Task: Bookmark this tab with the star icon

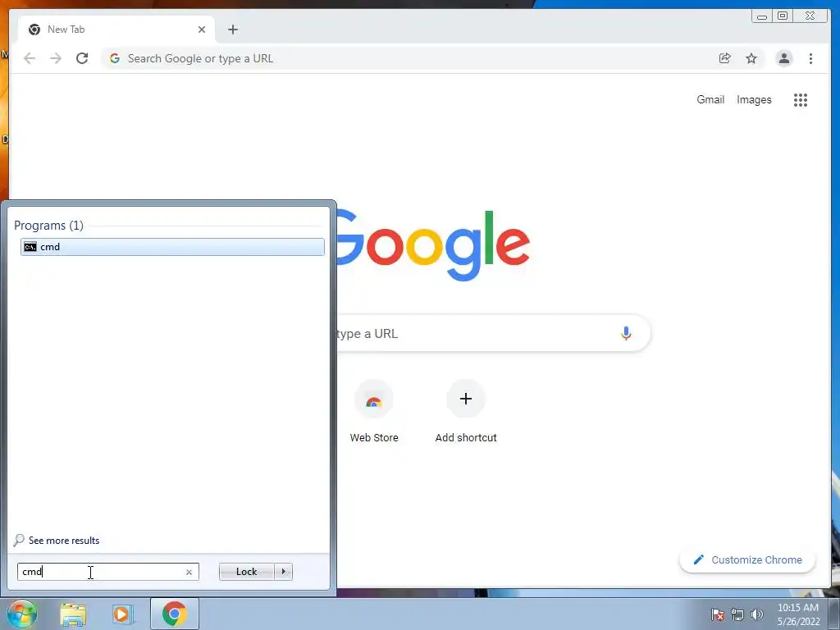Action: [751, 58]
